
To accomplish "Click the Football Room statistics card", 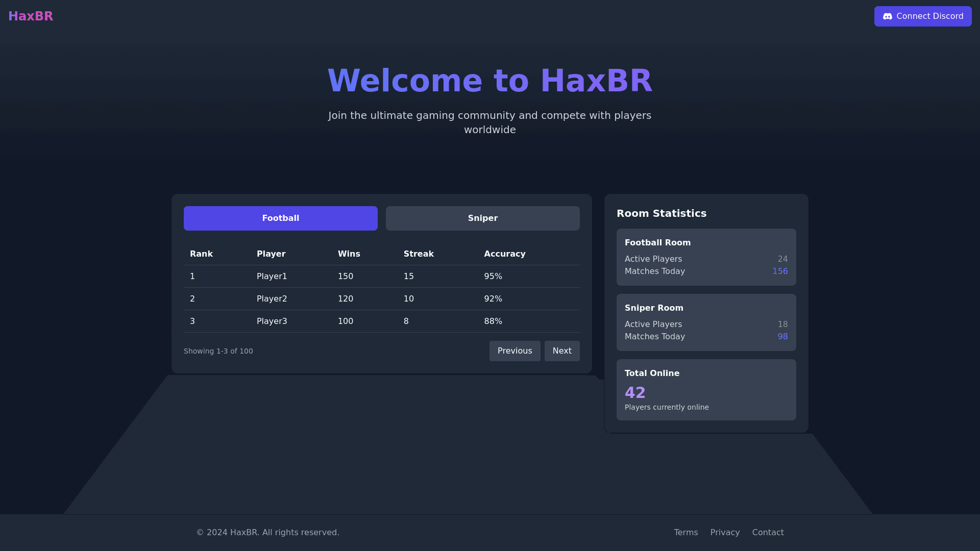I will pos(706,257).
